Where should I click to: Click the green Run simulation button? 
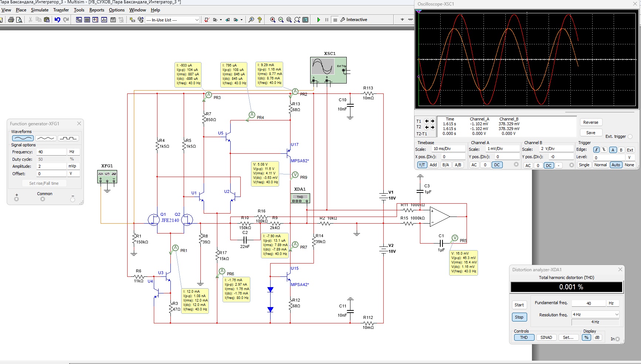pyautogui.click(x=319, y=20)
